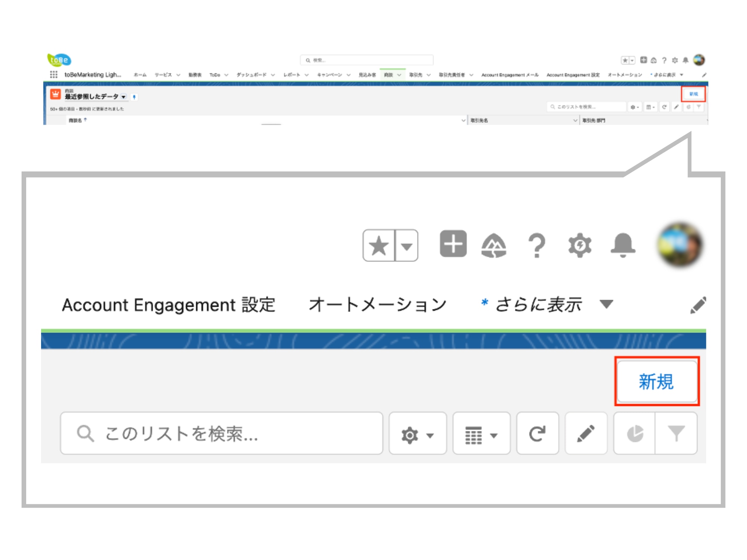747x560 pixels.
Task: Expand the ダッシュボード tab chevron
Action: coord(273,75)
